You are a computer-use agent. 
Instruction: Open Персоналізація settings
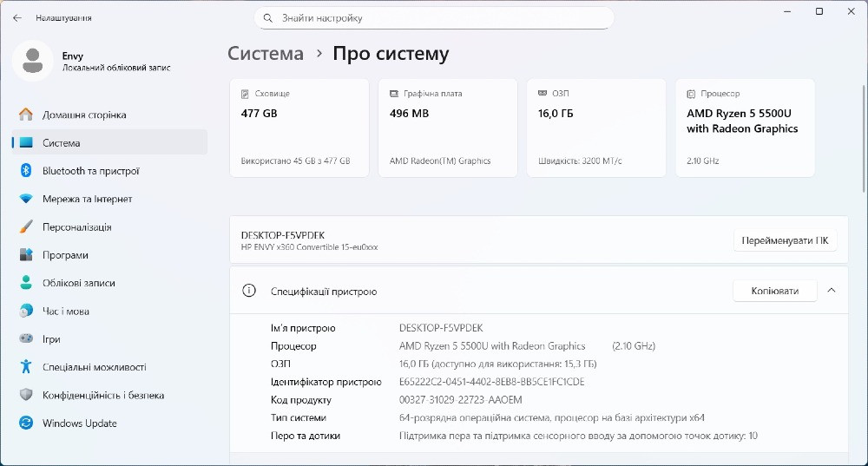click(x=109, y=226)
